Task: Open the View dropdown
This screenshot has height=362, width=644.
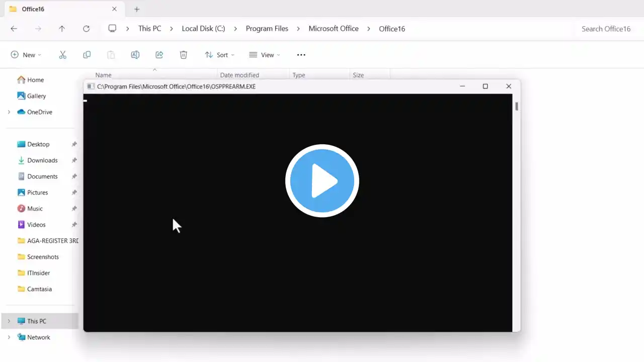Action: click(x=265, y=55)
